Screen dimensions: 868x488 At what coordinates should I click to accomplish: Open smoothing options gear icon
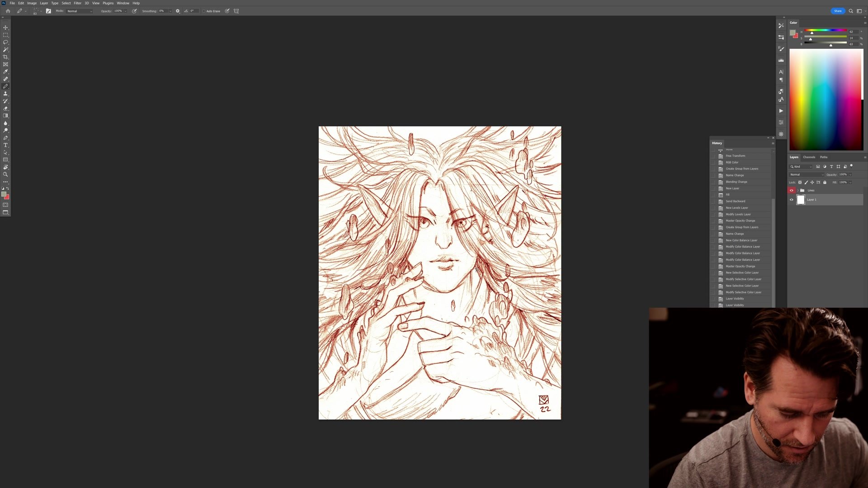(x=178, y=11)
